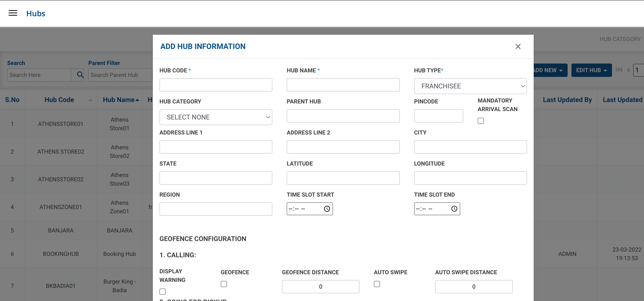This screenshot has width=644, height=301.
Task: Check the Geofence checkbox under Calling
Action: [x=224, y=284]
